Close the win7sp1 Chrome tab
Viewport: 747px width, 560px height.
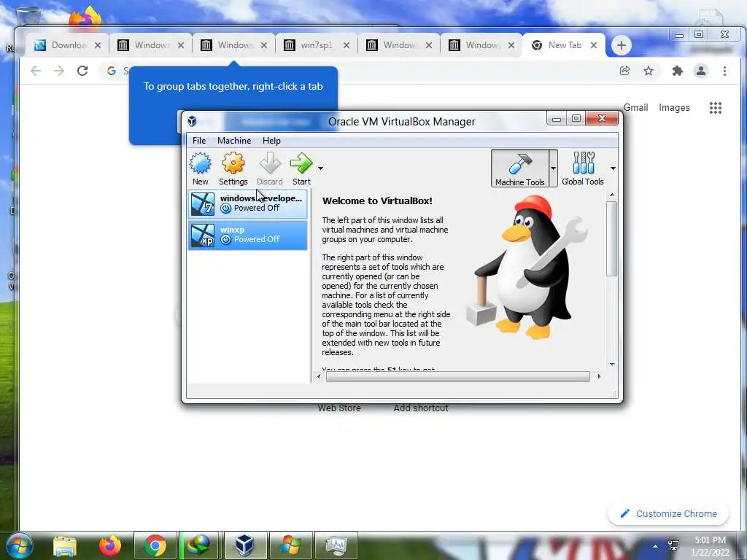(347, 45)
